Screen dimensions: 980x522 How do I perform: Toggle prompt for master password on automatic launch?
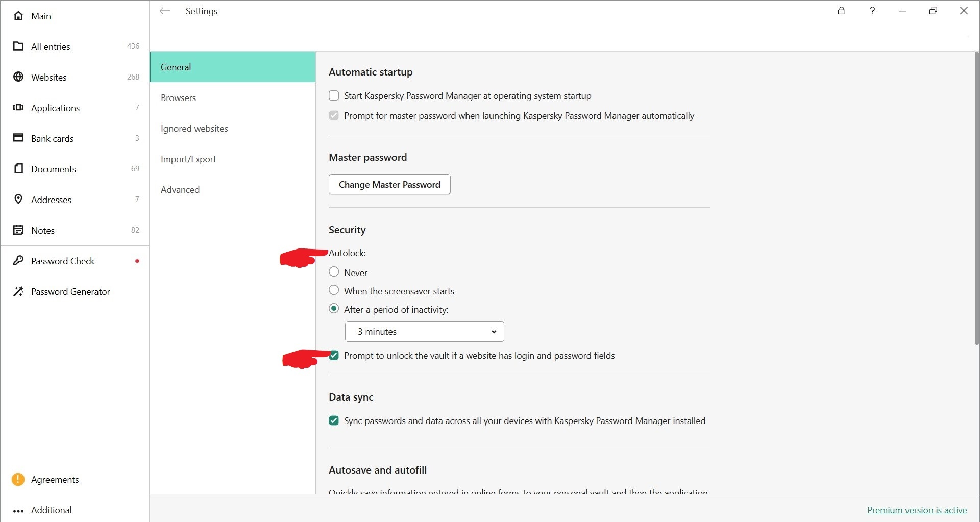[x=334, y=115]
